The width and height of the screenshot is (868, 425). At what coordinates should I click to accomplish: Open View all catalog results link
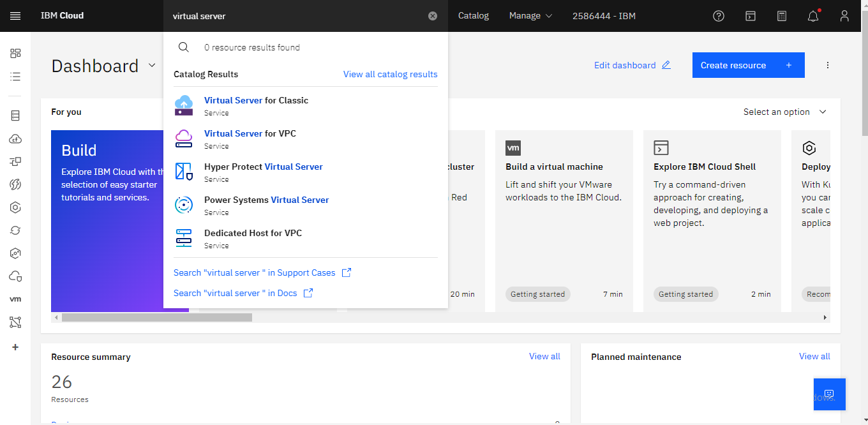(x=390, y=74)
